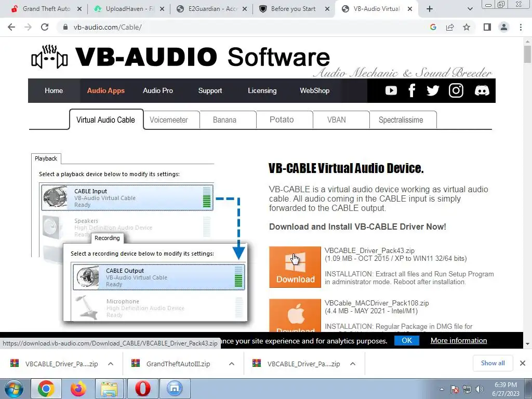Click the network tray icon
This screenshot has width=532, height=399.
[467, 389]
